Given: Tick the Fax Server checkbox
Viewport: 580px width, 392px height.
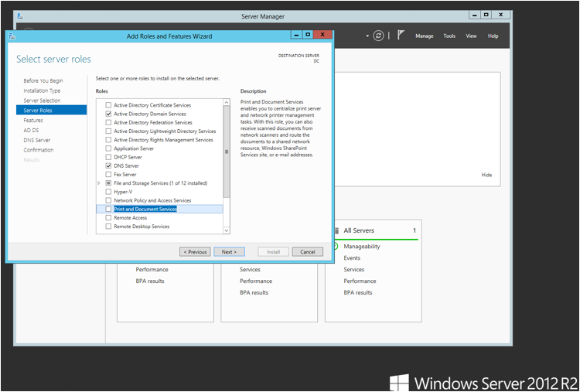Looking at the screenshot, I should click(x=108, y=174).
